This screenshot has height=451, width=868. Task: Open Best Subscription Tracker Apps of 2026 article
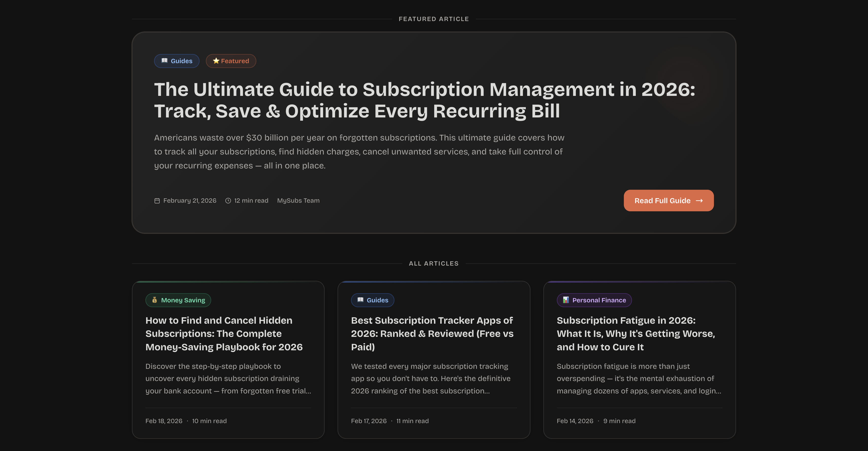[432, 334]
